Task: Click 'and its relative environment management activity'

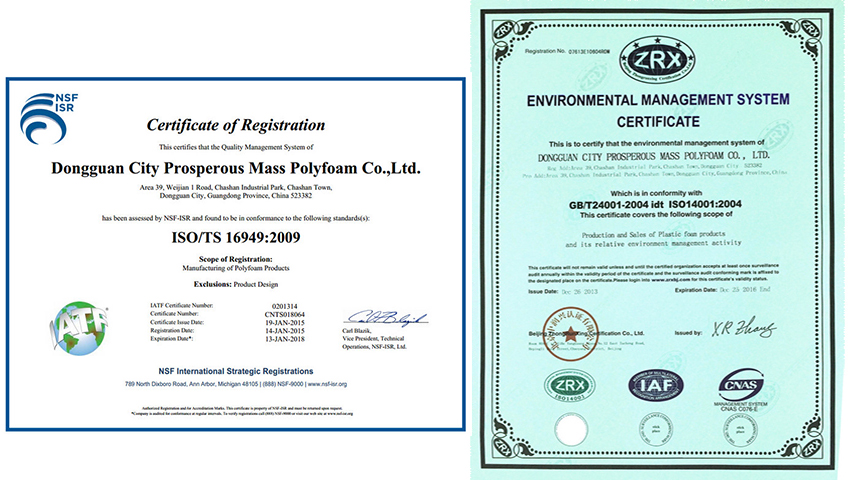Action: (x=653, y=244)
